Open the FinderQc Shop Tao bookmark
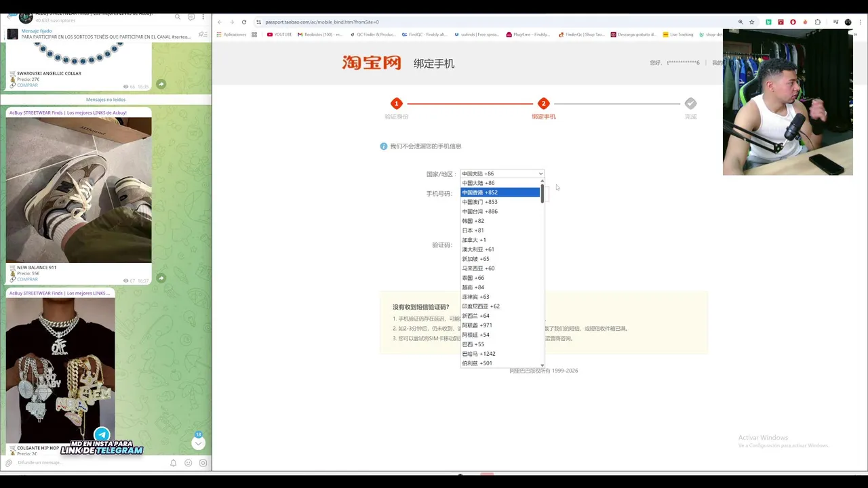The image size is (868, 488). pos(581,34)
